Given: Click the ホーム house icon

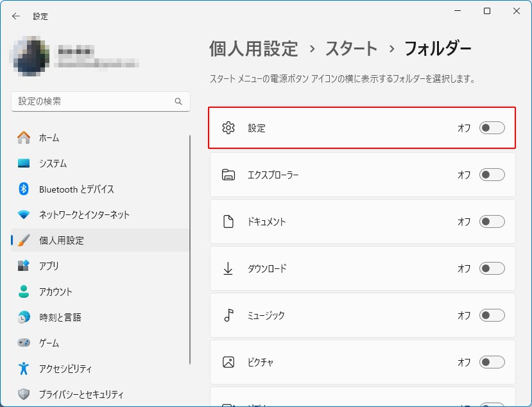Looking at the screenshot, I should 24,137.
